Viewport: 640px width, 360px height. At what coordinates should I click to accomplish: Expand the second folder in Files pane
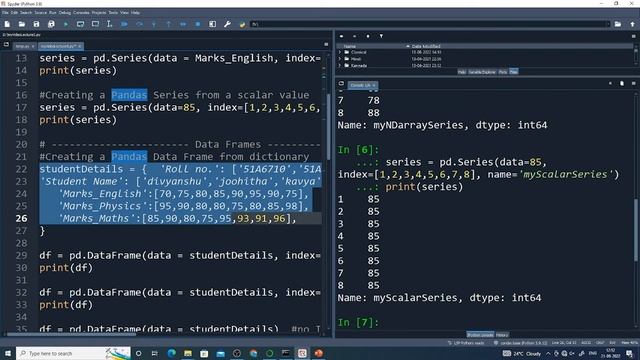pyautogui.click(x=340, y=59)
